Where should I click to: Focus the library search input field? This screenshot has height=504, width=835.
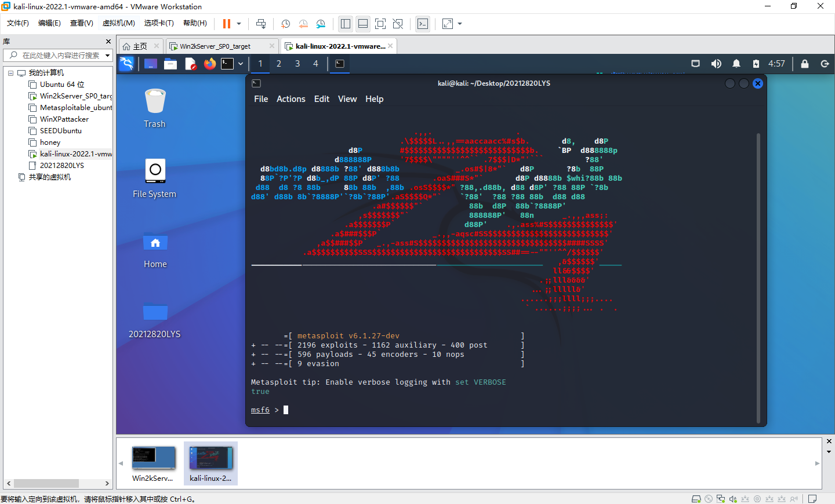(x=61, y=55)
